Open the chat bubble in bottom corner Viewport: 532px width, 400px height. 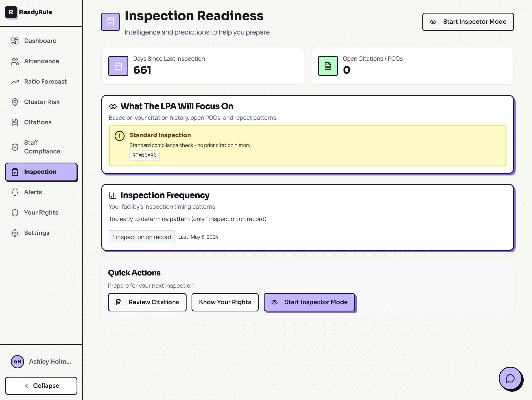tap(510, 379)
